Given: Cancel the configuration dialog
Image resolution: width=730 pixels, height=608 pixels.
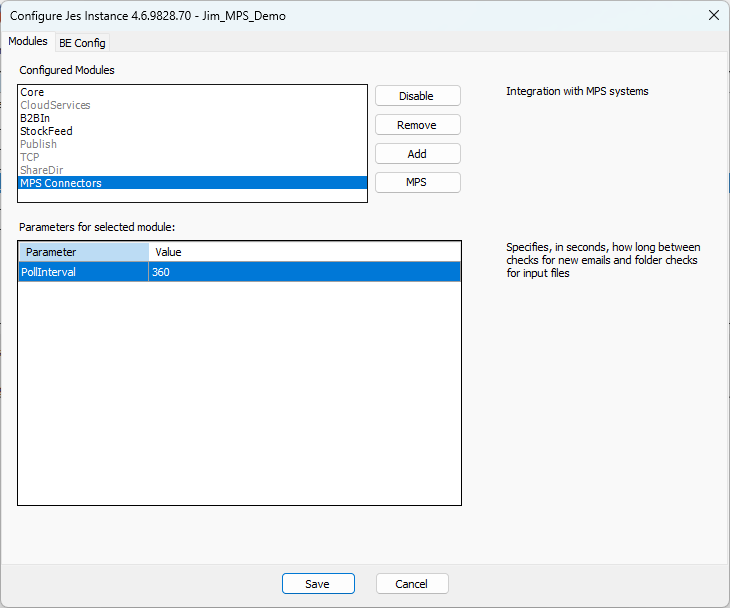Looking at the screenshot, I should coord(412,584).
